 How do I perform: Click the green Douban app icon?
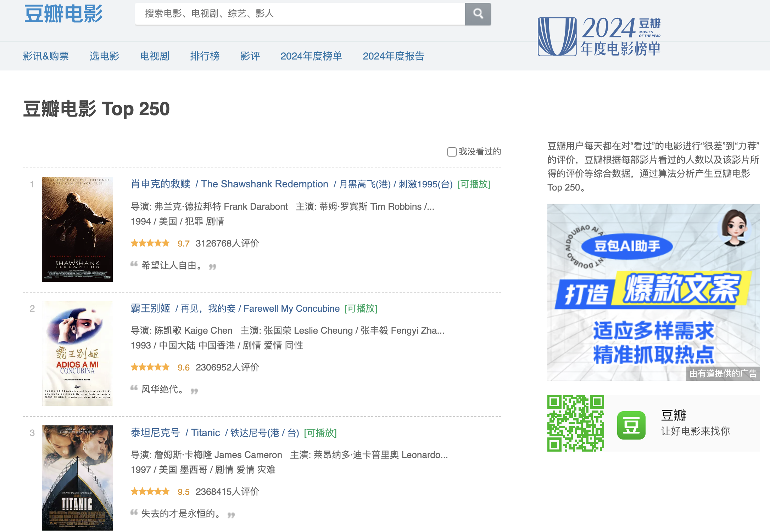pyautogui.click(x=631, y=425)
